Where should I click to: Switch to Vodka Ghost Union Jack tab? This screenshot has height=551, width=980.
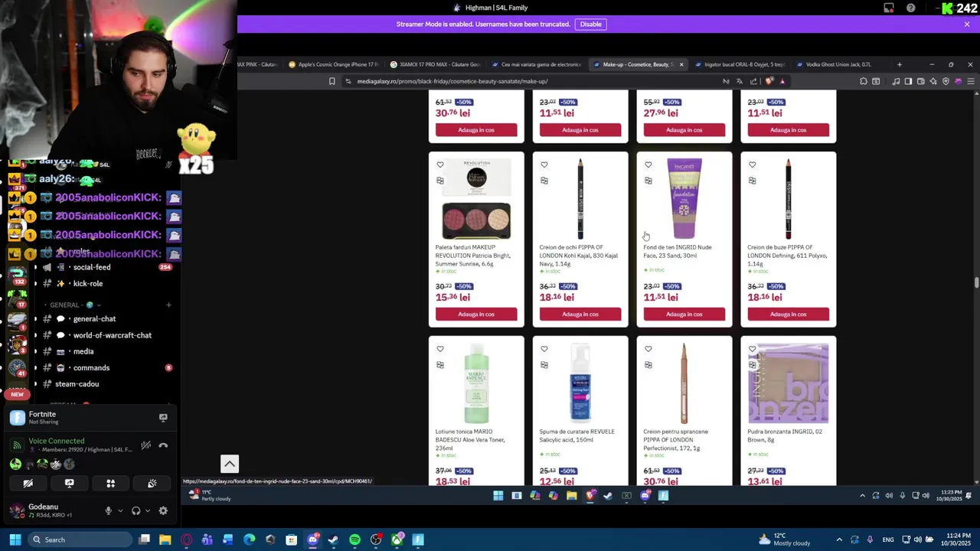[838, 64]
